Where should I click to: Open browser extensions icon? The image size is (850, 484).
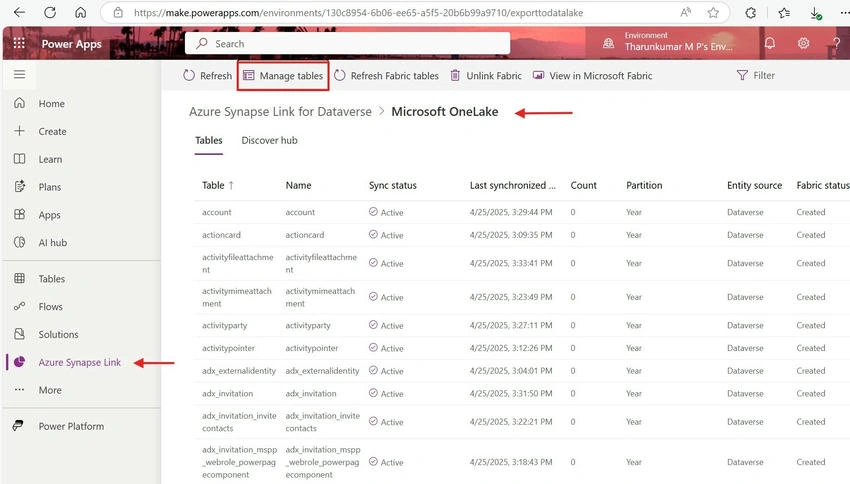(750, 12)
